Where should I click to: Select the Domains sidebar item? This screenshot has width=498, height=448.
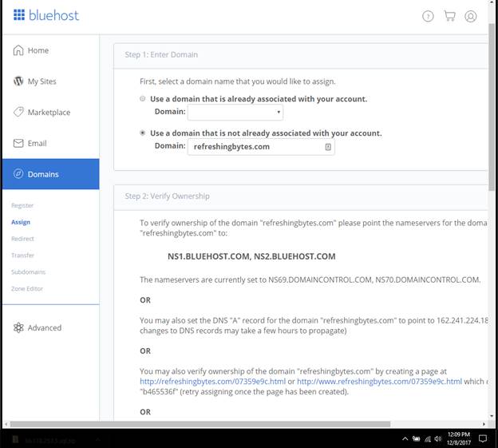51,174
